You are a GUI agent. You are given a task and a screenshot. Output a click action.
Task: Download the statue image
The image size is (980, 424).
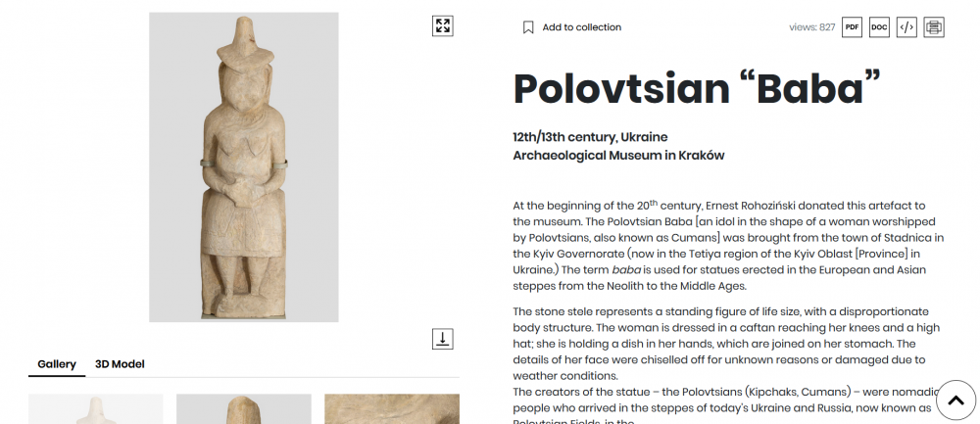tap(442, 339)
